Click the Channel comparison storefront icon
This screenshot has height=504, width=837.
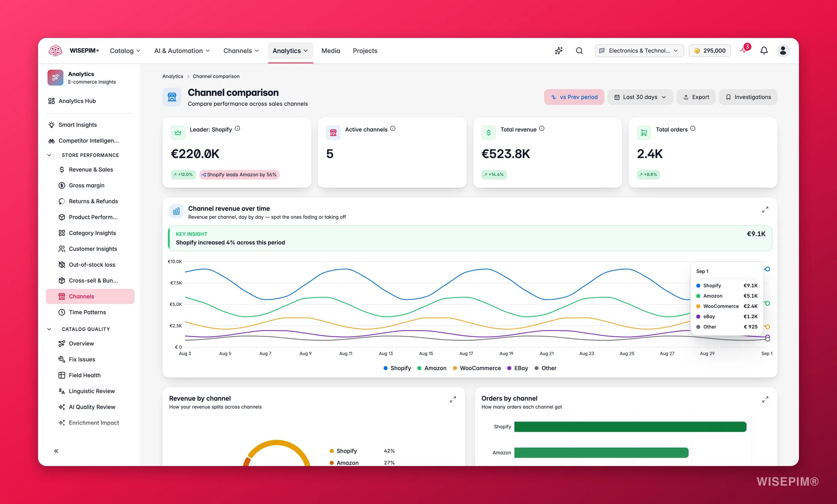pyautogui.click(x=172, y=97)
